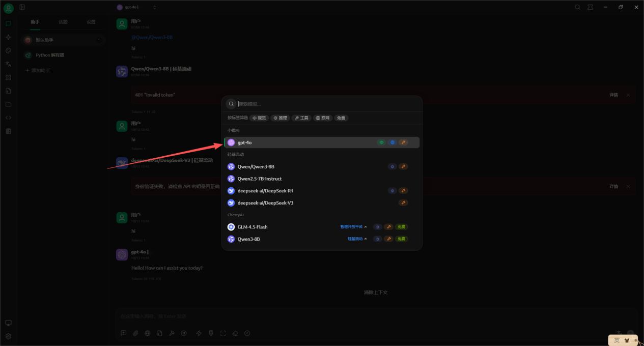Open the knowledge base sidebar icon

click(x=8, y=91)
